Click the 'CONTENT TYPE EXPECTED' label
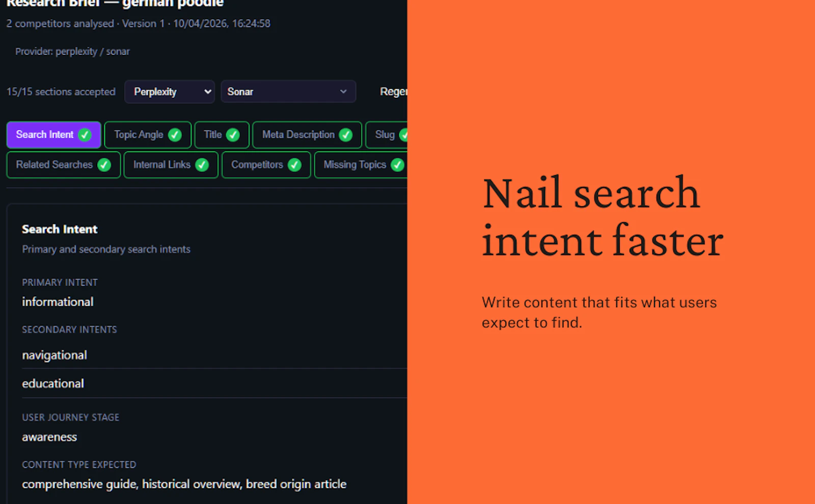 79,465
